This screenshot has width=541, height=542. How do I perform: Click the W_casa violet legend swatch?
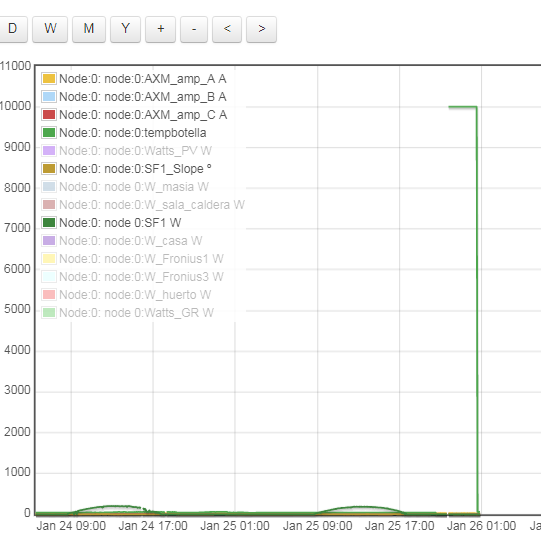(x=49, y=240)
